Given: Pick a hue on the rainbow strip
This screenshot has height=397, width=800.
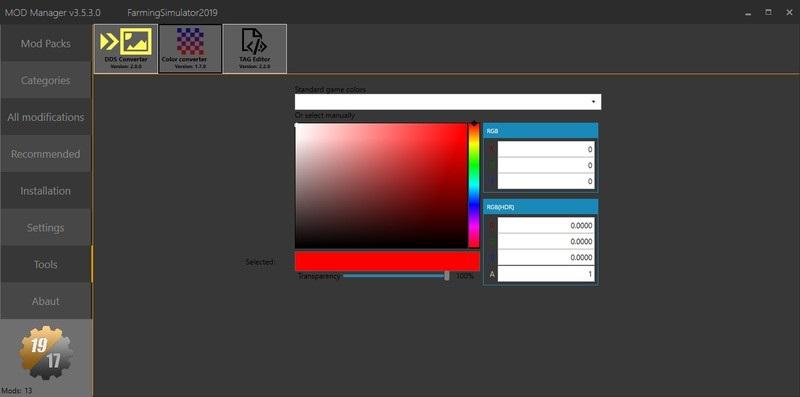Looking at the screenshot, I should 474,186.
